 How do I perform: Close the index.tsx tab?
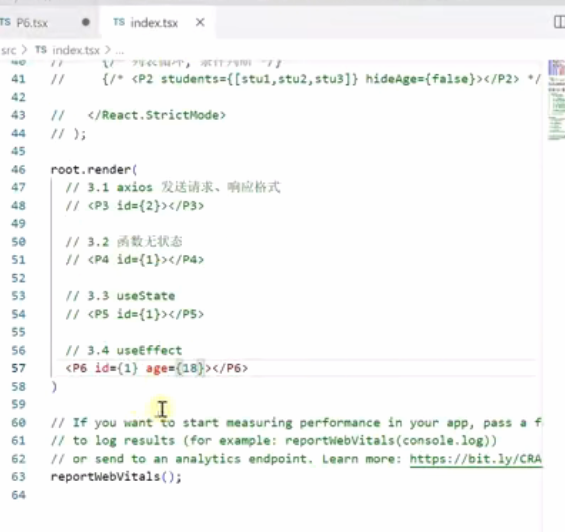[x=200, y=23]
